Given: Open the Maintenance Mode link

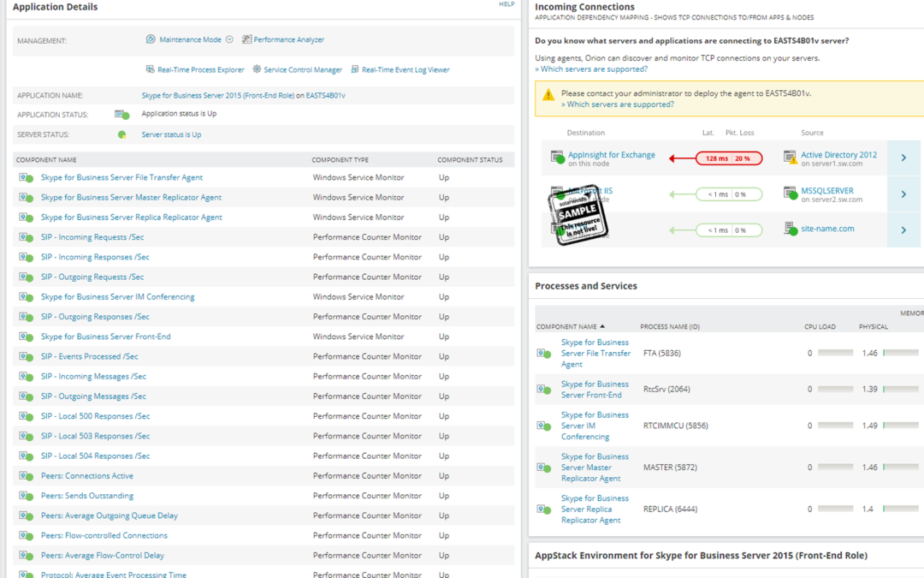Looking at the screenshot, I should click(190, 39).
